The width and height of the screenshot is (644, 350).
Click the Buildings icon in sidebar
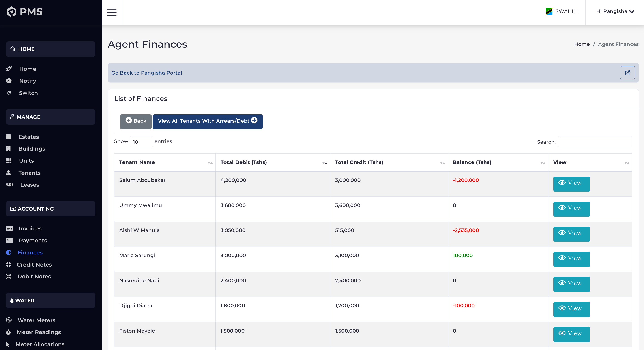pyautogui.click(x=9, y=149)
